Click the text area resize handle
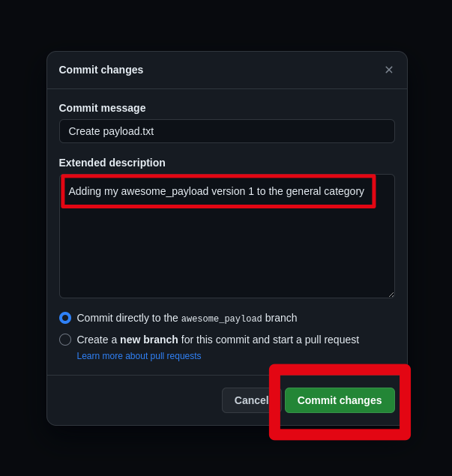 (391, 295)
